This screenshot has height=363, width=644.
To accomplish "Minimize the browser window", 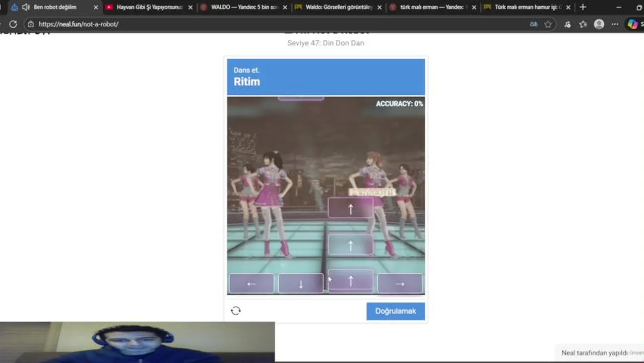I will [x=618, y=7].
